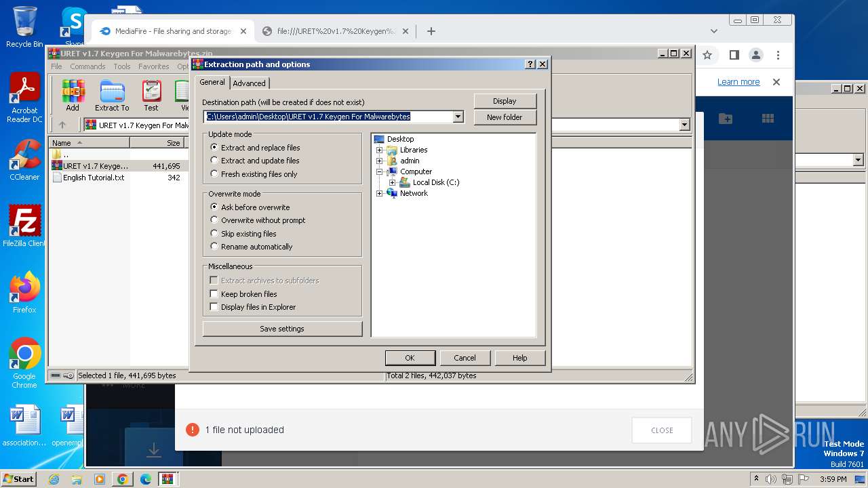
Task: Switch to the MediaFire browser tab
Action: coord(173,31)
